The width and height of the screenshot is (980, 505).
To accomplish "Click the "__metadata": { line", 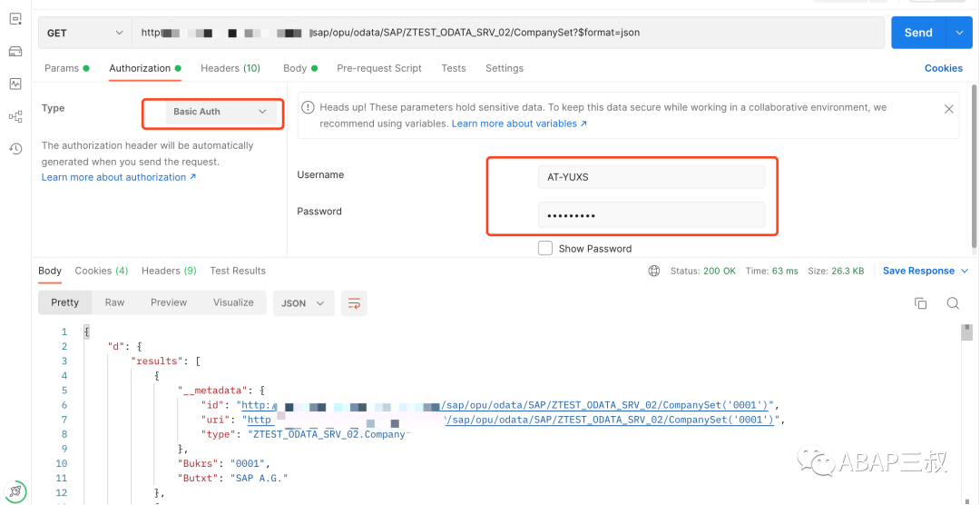I will (222, 391).
